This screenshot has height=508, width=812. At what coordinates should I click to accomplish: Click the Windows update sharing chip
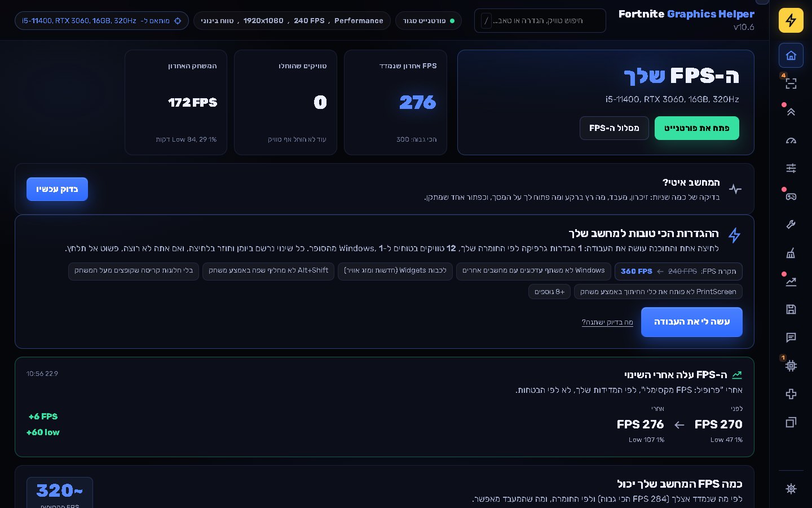pos(533,271)
